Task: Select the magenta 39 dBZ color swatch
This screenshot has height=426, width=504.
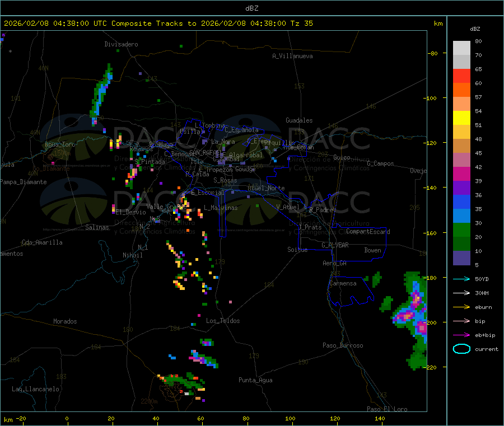Action: pyautogui.click(x=461, y=174)
